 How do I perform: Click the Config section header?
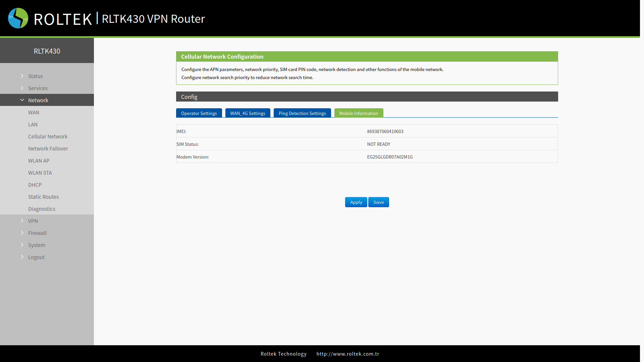click(367, 97)
